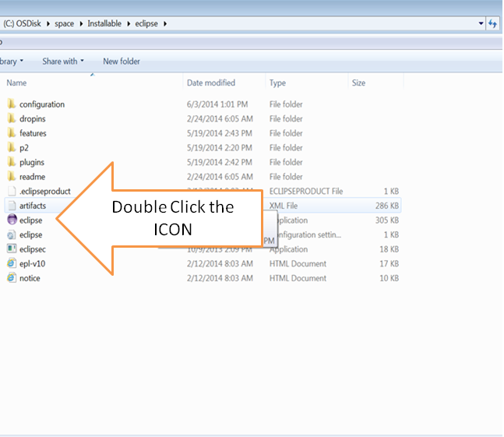The image size is (504, 437).
Task: Expand the arrow after Installable in path
Action: (x=129, y=24)
